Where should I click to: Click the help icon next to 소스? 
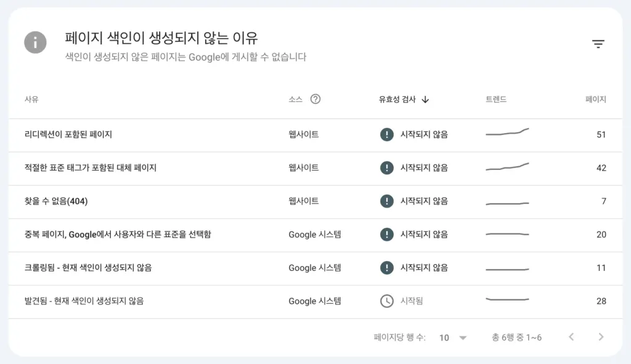[315, 99]
